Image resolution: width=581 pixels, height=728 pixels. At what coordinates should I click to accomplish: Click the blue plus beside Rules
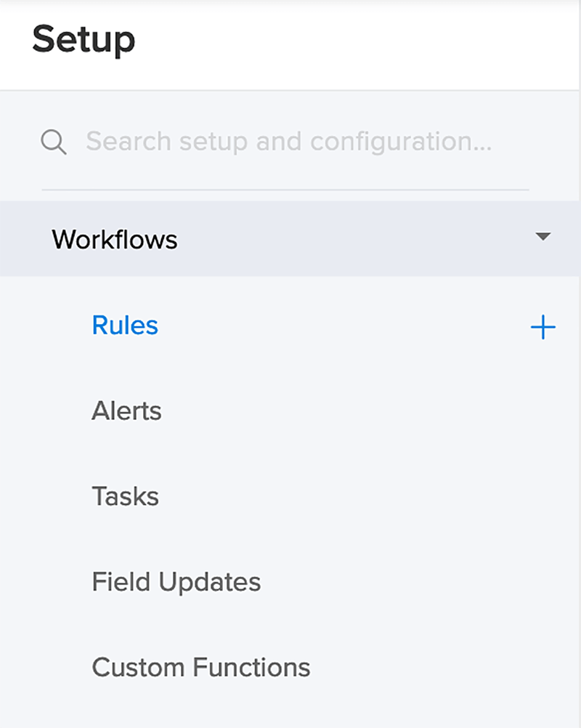[543, 327]
